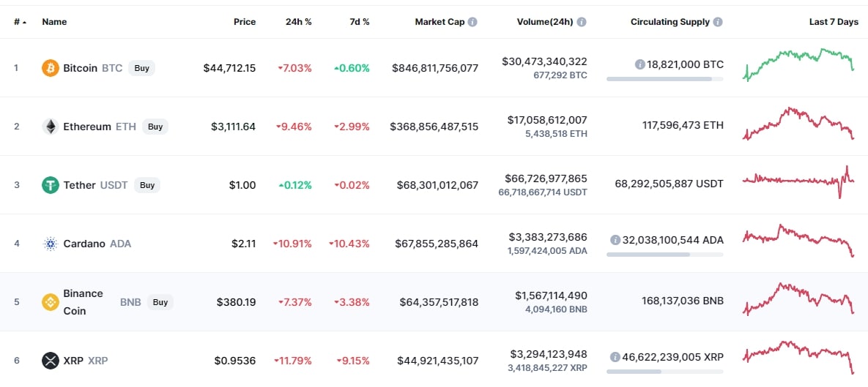
Task: Click the Cardano blue dotted logo icon
Action: (x=51, y=244)
